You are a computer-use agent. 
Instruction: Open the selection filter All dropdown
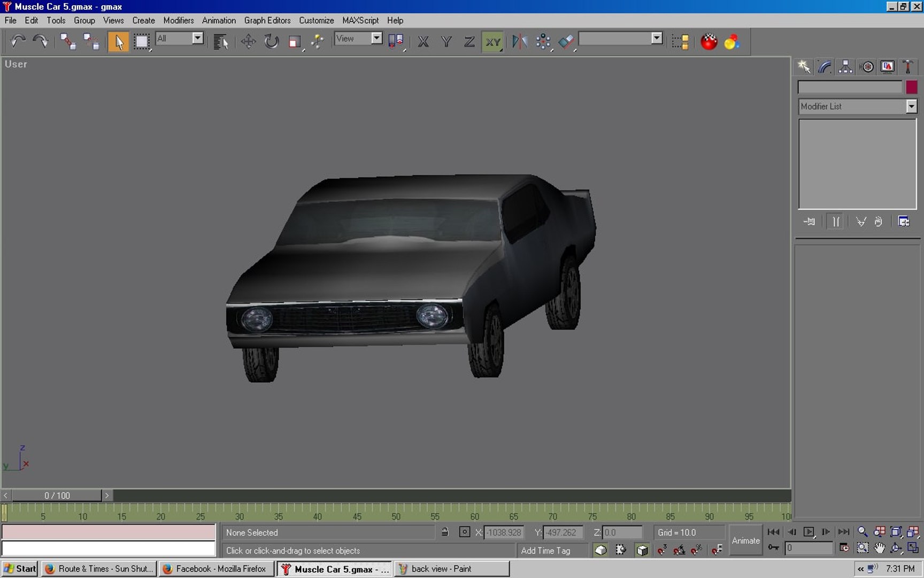point(198,38)
